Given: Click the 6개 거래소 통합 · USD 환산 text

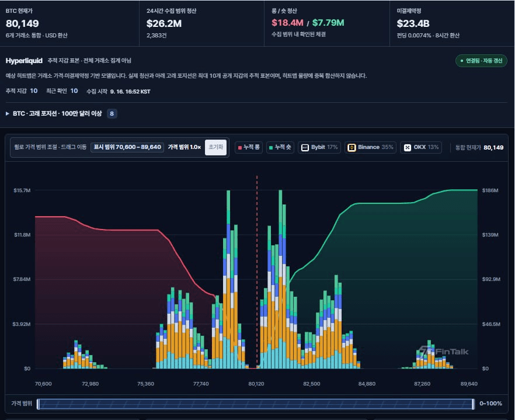Looking at the screenshot, I should [36, 36].
